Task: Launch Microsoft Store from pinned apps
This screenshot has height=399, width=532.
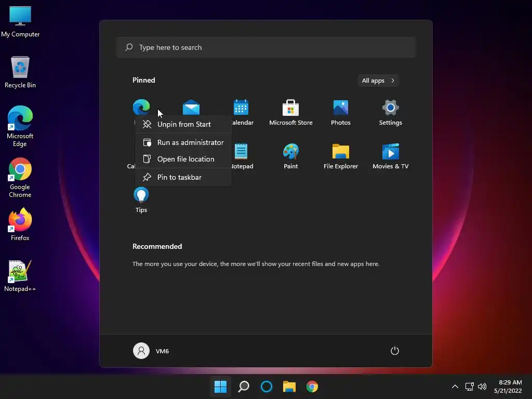Action: [291, 112]
